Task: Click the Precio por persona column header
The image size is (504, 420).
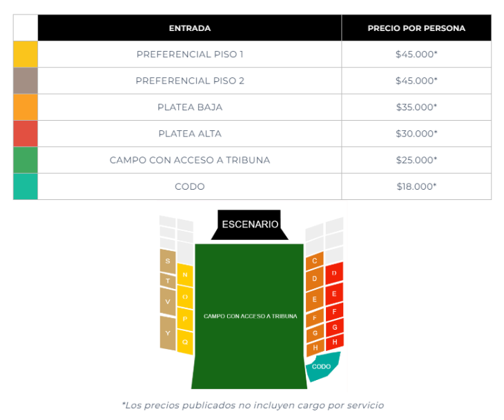Action: pos(416,28)
